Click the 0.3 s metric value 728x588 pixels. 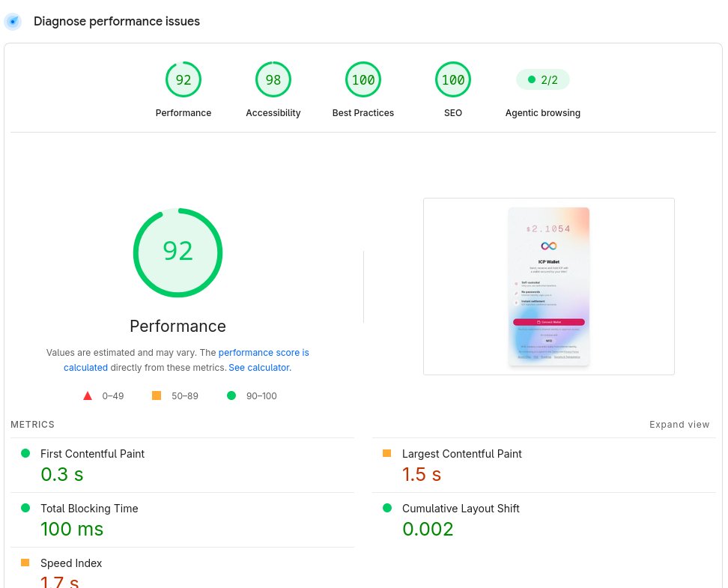61,474
